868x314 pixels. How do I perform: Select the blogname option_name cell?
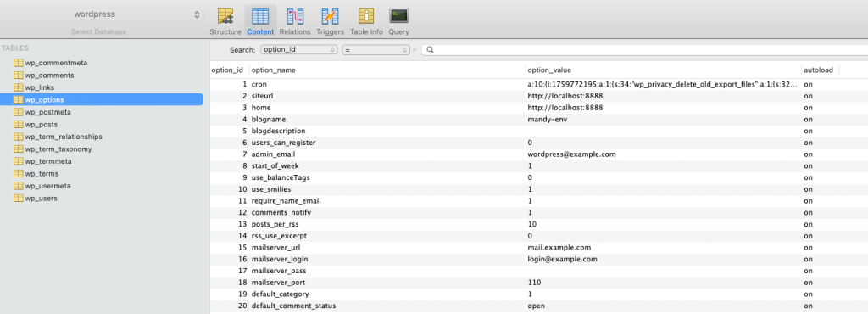pos(269,119)
